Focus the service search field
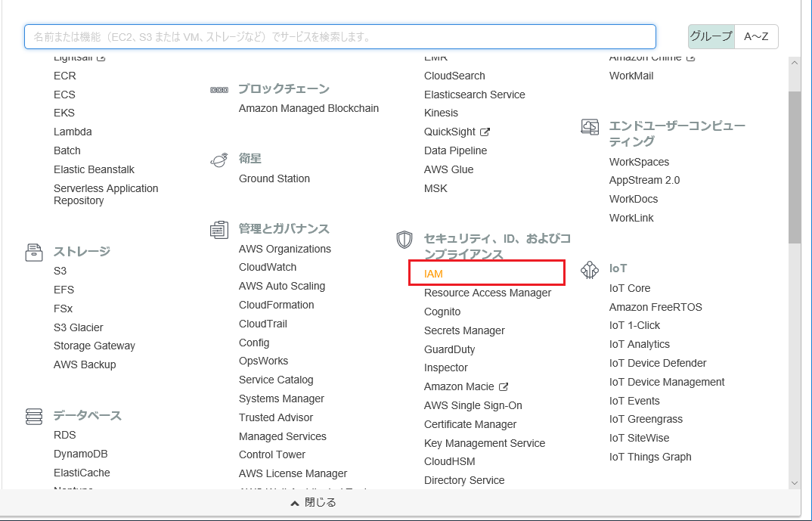812x521 pixels. pyautogui.click(x=340, y=37)
